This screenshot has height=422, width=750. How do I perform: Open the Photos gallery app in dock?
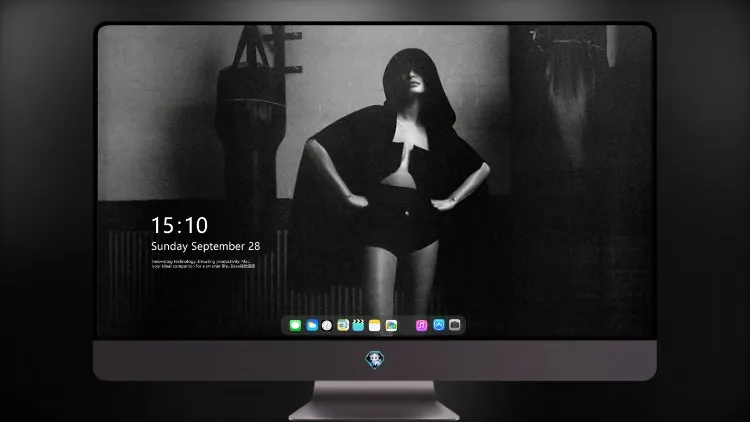click(391, 325)
